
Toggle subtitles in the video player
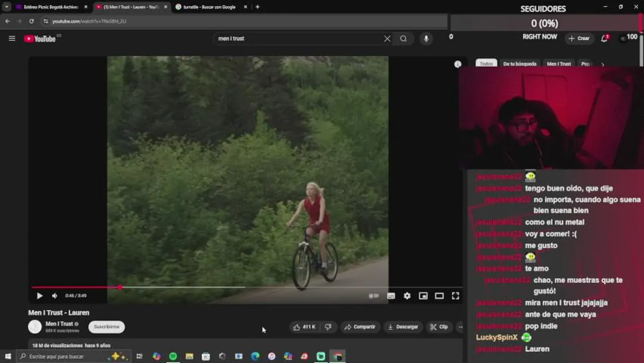tap(391, 296)
